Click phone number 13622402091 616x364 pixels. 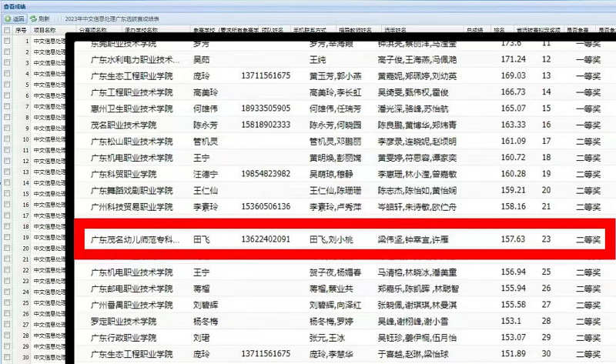click(x=266, y=239)
